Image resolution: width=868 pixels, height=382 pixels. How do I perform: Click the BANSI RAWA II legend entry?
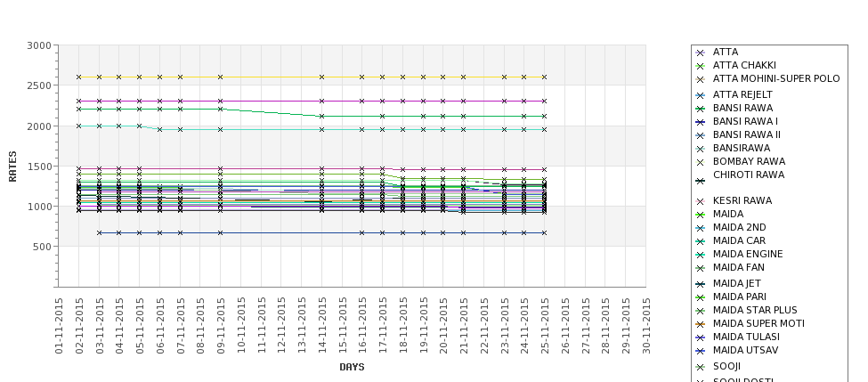coord(746,134)
